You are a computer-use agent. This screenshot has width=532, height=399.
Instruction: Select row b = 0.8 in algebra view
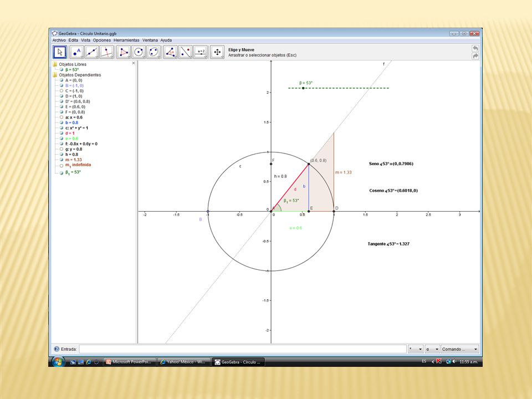pyautogui.click(x=71, y=122)
